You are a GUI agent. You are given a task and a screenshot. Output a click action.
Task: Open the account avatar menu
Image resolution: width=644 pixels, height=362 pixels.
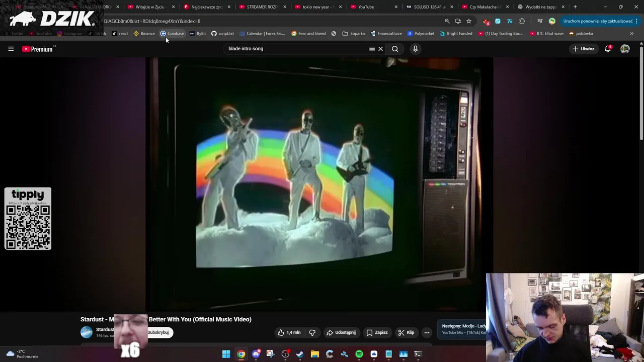(625, 49)
